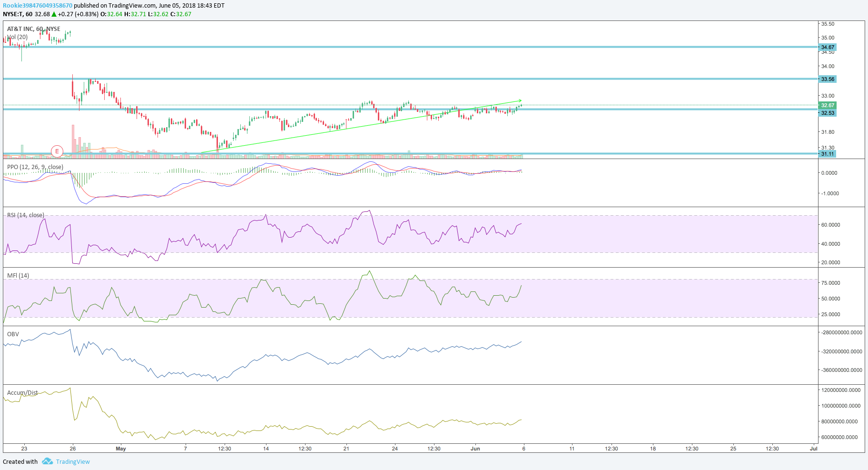
Task: Click the 120000000.0000 Accum/Dist scale value
Action: pyautogui.click(x=841, y=390)
